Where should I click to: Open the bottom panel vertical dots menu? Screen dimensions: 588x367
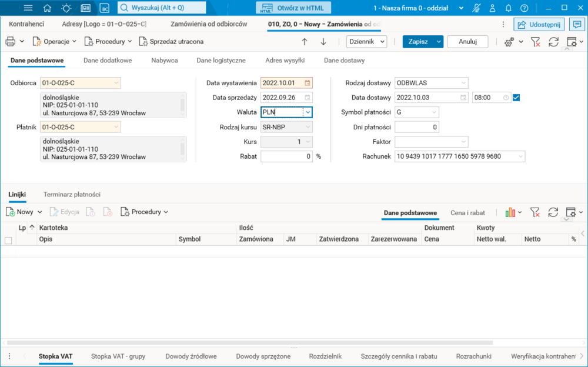[x=9, y=356]
